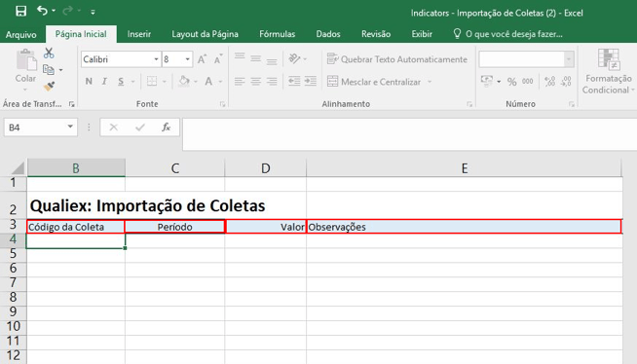Switch to the Fórmulas ribbon tab
The width and height of the screenshot is (637, 364).
point(277,34)
